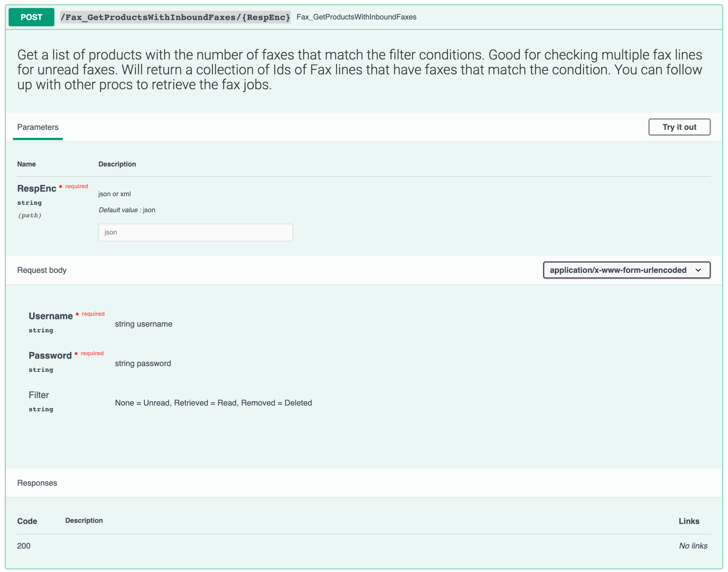This screenshot has height=572, width=728.
Task: Click the Responses section header
Action: point(37,483)
